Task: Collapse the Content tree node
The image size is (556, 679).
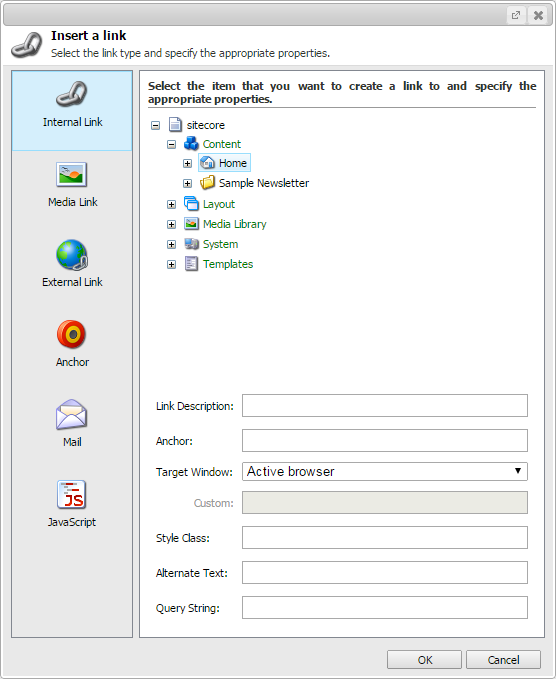Action: point(171,145)
